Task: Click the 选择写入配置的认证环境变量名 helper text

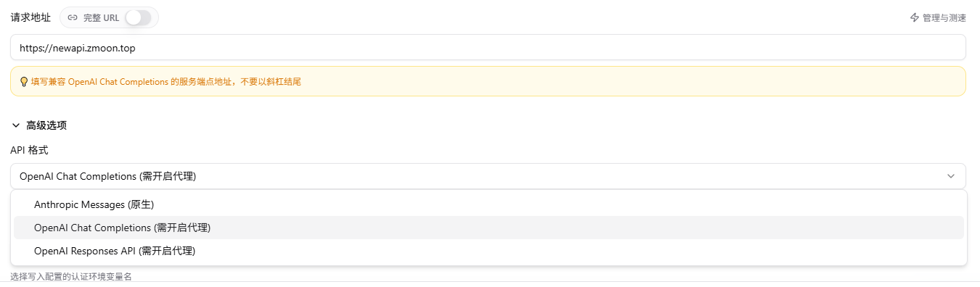Action: [71, 276]
